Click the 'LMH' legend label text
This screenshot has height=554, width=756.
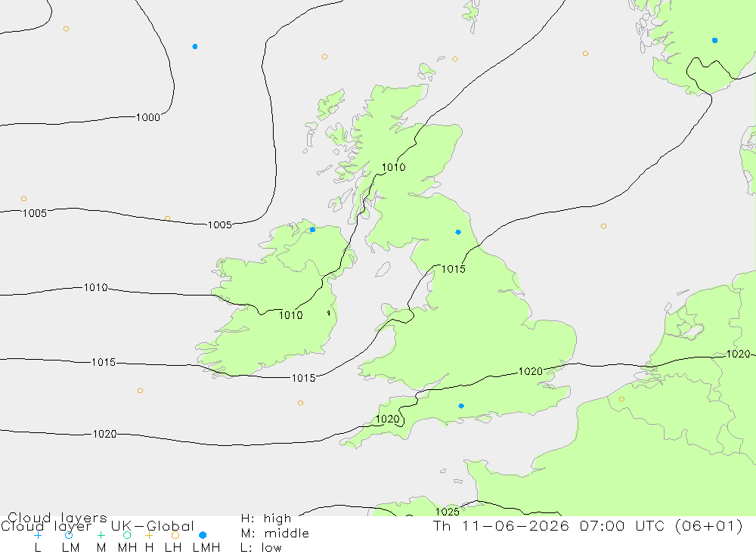[206, 548]
